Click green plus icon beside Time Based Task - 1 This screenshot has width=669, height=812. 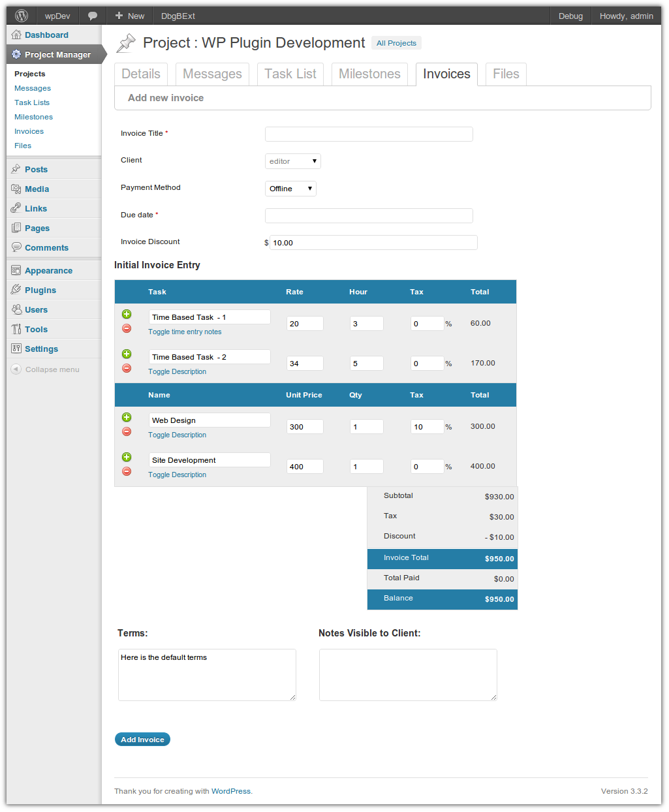127,314
